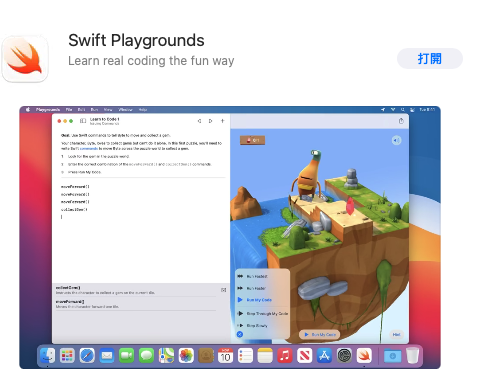This screenshot has width=477, height=386.
Task: Click the gem counter badge in scene
Action: 252,140
